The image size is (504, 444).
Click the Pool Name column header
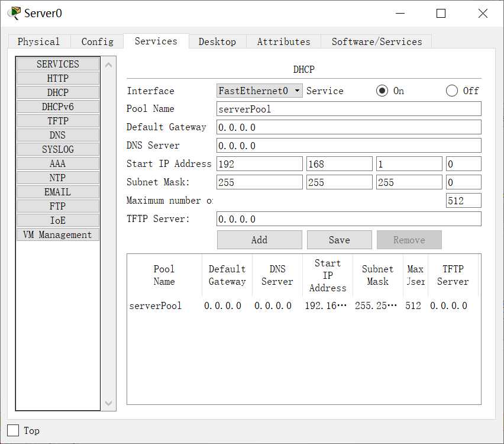click(164, 275)
